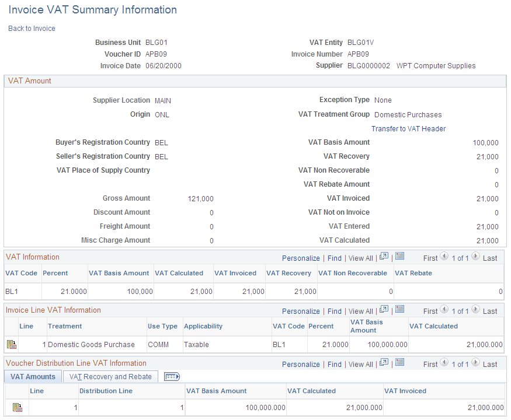Switch to the VAT Recovery and Rebate tab
Screen dimensions: 511x420
point(110,376)
